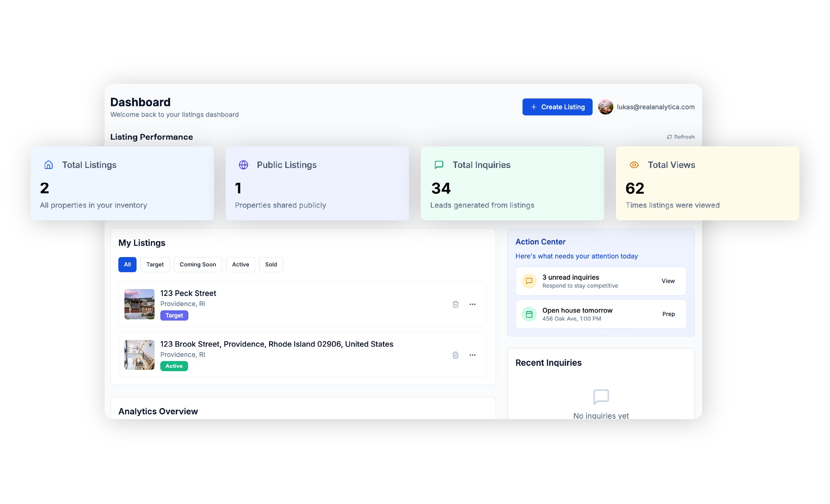The height and width of the screenshot is (504, 830).
Task: Refresh the Listing Performance stats
Action: (680, 137)
